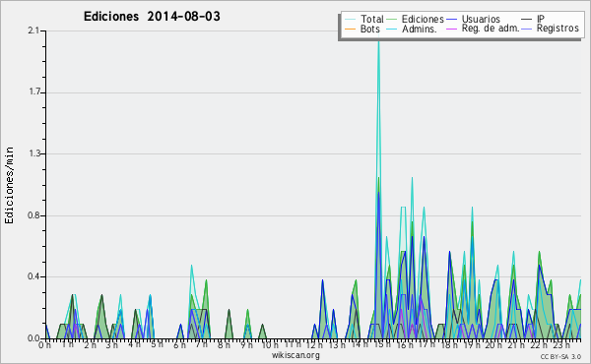Click the '22 h' hour label
The image size is (591, 364).
(538, 345)
